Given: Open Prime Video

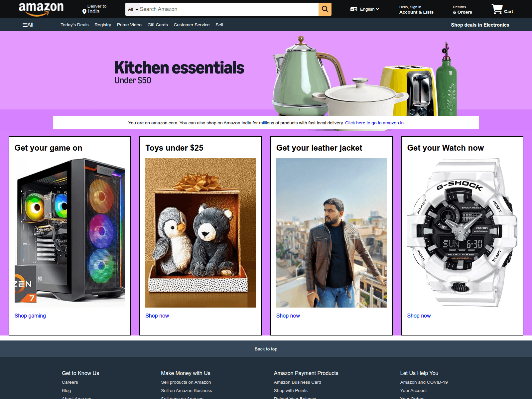Looking at the screenshot, I should pyautogui.click(x=129, y=25).
